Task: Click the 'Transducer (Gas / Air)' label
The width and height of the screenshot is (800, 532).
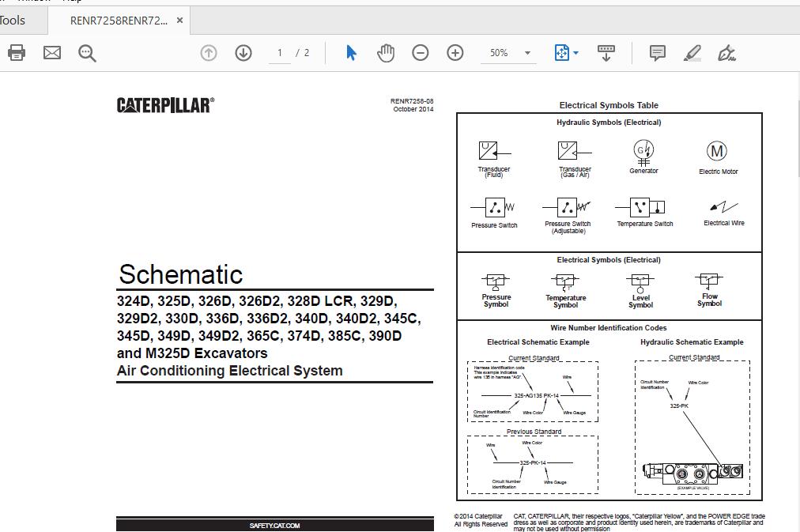Action: coord(575,172)
